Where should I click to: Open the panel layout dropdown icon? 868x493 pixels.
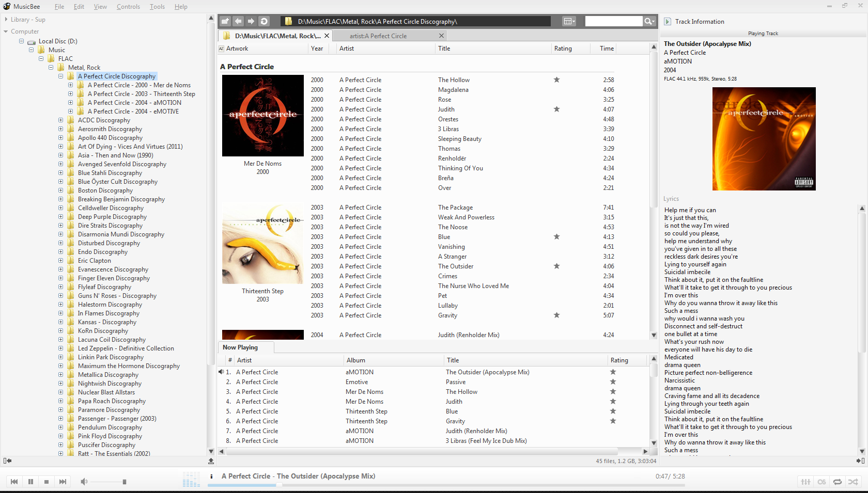coord(569,21)
